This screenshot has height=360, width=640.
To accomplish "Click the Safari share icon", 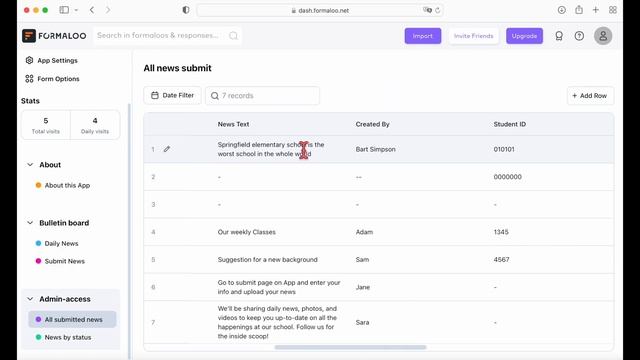I will pyautogui.click(x=579, y=10).
